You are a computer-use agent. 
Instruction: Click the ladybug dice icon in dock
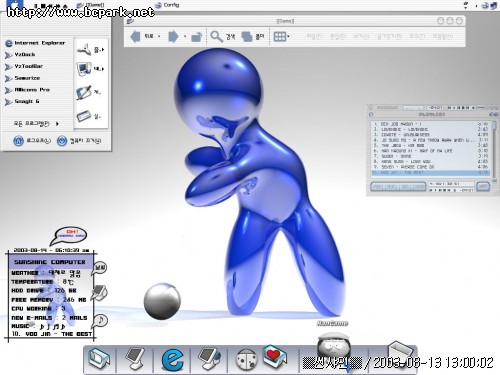[x=247, y=360]
